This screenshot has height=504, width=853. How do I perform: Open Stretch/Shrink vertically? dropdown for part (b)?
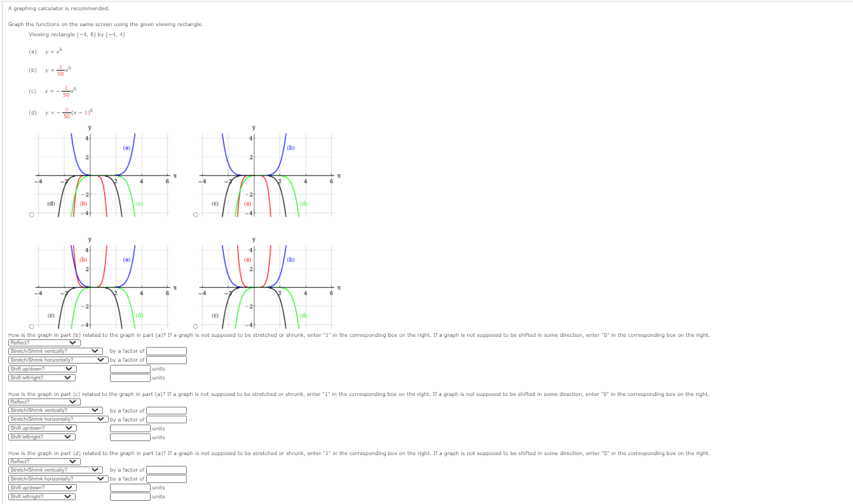tap(56, 351)
